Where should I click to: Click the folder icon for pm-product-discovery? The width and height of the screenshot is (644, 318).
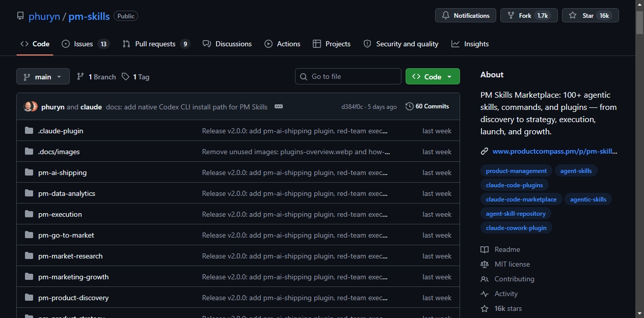pos(29,298)
